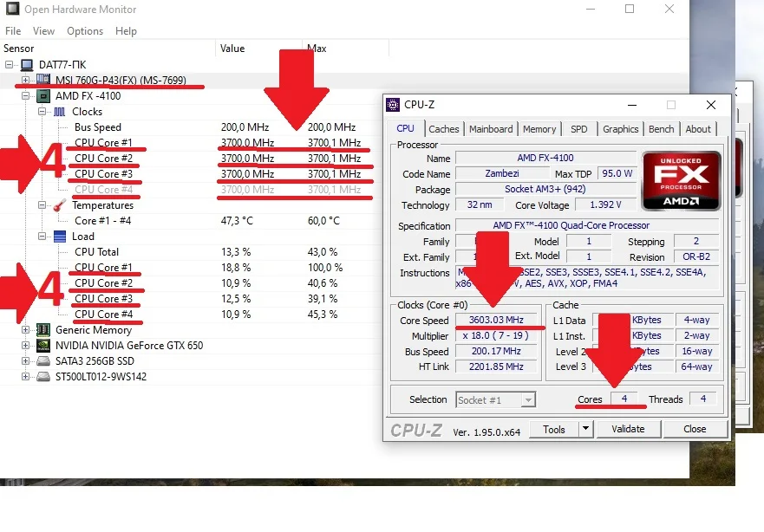
Task: Collapse the Clocks section
Action: 42,112
